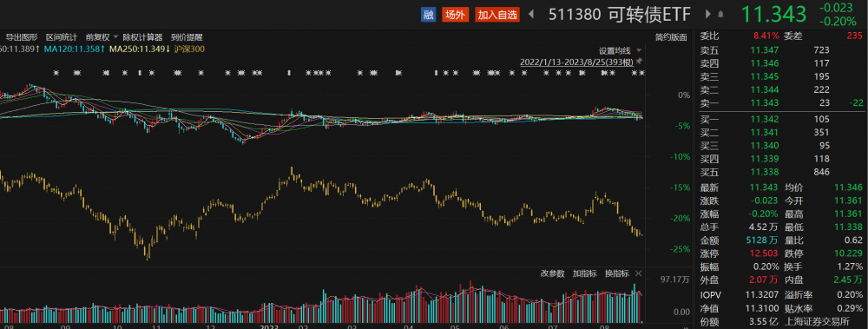
Task: Click the 今开 11.361 value
Action: pos(849,201)
